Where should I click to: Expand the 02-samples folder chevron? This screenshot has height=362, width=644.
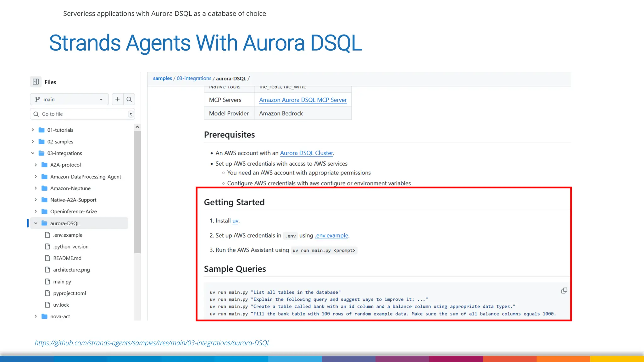(33, 141)
